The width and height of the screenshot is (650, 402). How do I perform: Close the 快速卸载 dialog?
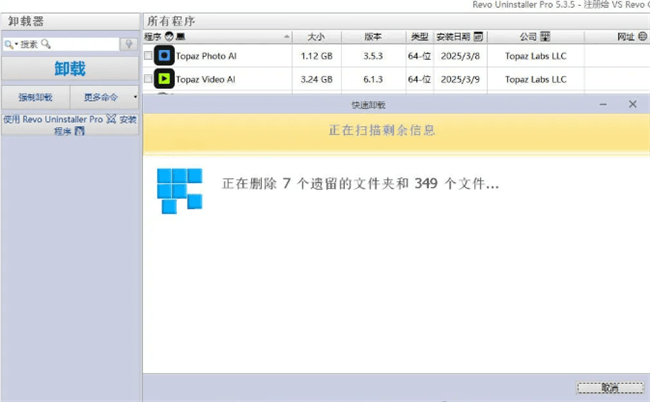[633, 104]
